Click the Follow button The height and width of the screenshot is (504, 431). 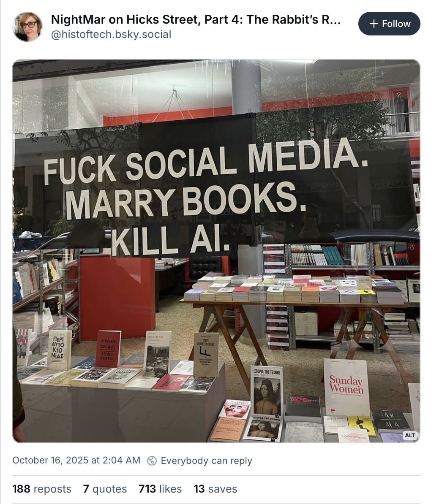[389, 24]
